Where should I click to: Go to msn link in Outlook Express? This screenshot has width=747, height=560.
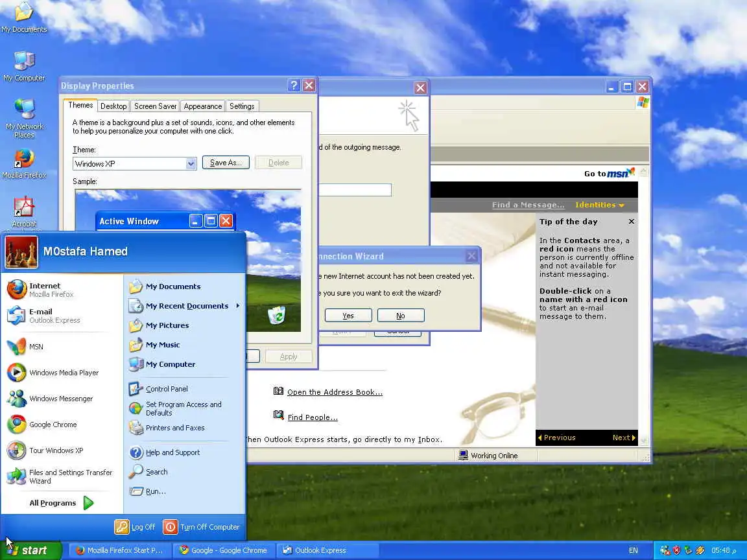[610, 173]
